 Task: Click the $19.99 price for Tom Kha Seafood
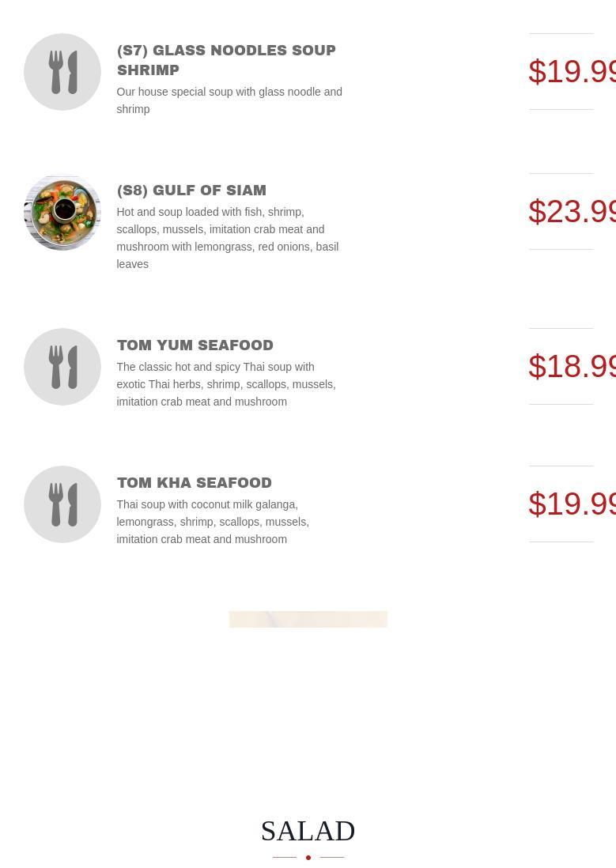(572, 504)
